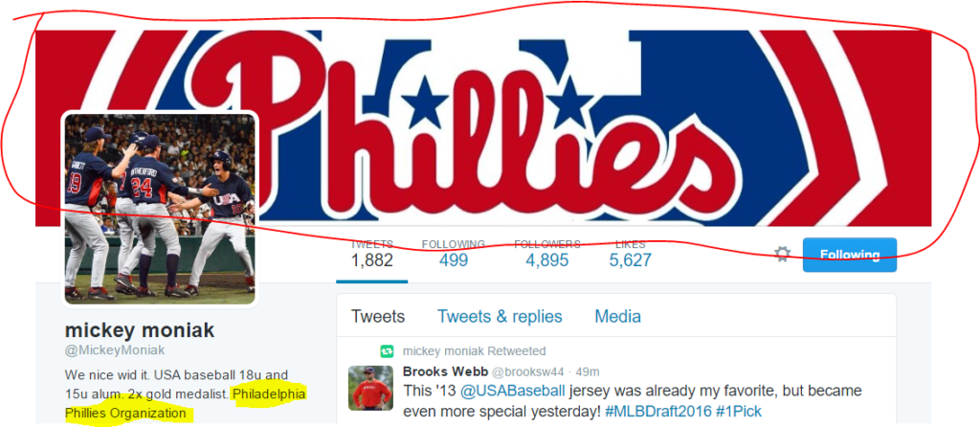Open the gear settings icon
This screenshot has height=427, width=980.
point(782,254)
